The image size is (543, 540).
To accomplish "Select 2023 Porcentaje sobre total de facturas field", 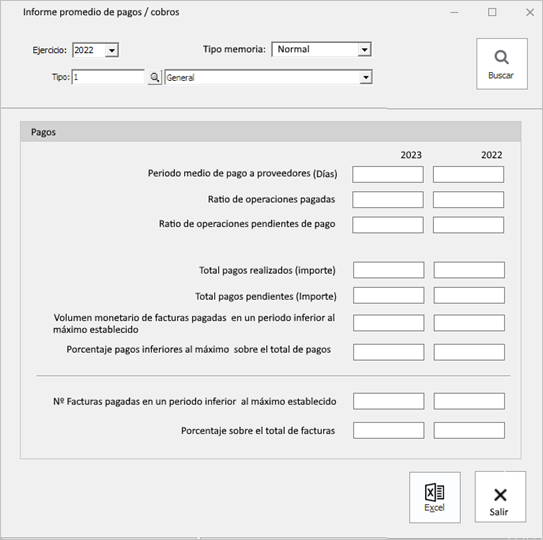I will click(x=389, y=430).
